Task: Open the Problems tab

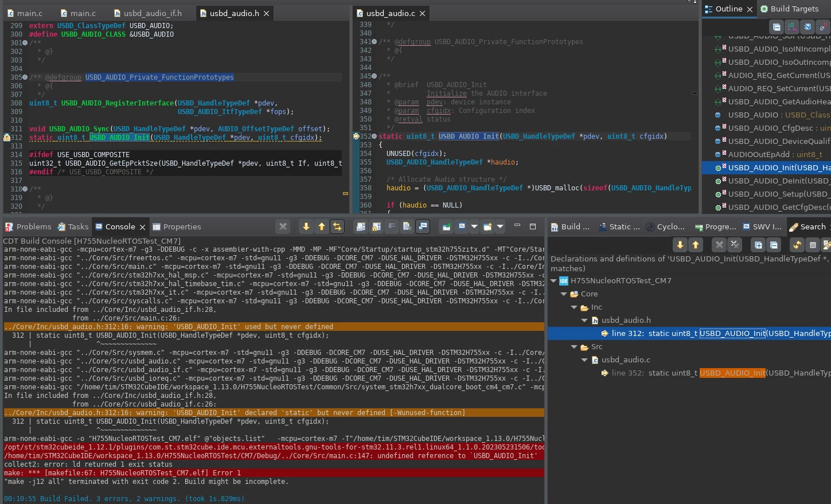Action: 28,226
